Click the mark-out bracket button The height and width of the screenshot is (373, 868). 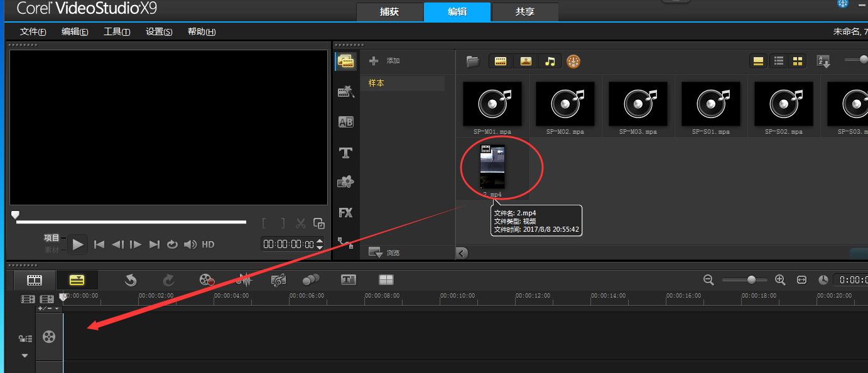[283, 223]
